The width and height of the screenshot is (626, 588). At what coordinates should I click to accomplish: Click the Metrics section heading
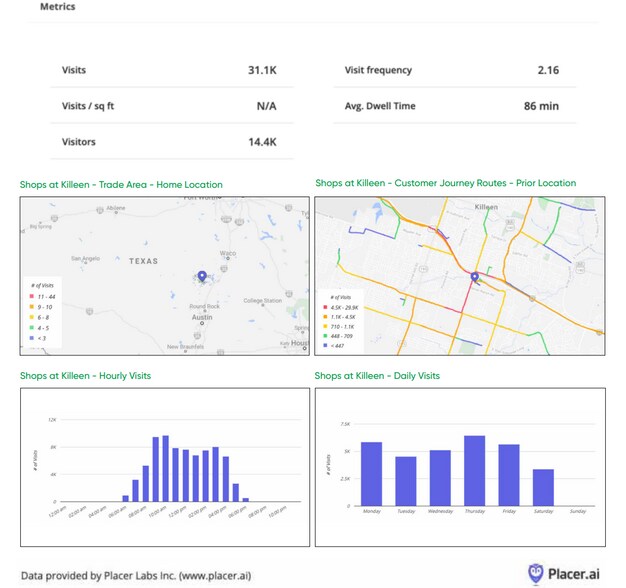coord(57,6)
